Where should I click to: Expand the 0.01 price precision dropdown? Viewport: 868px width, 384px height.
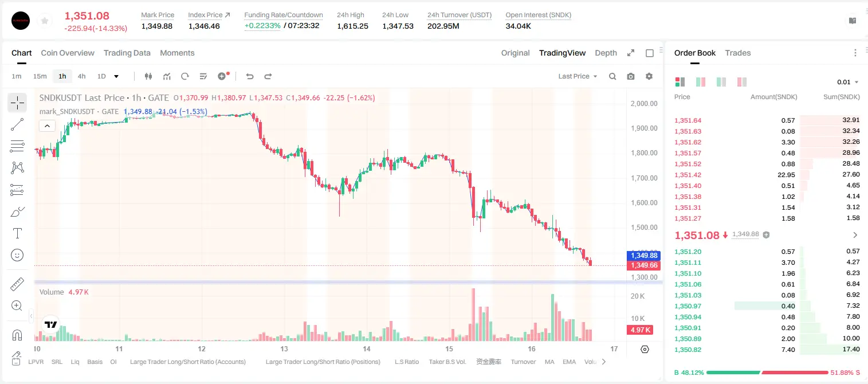[848, 82]
